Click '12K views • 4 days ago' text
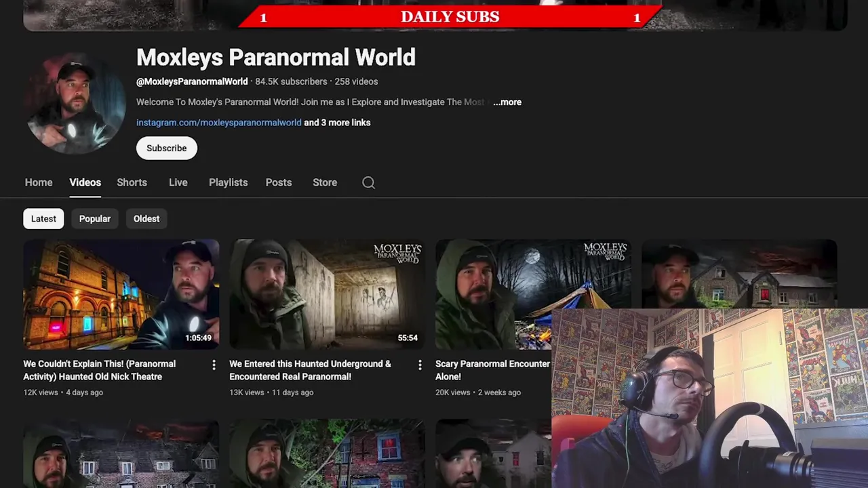Image resolution: width=868 pixels, height=488 pixels. coord(63,392)
